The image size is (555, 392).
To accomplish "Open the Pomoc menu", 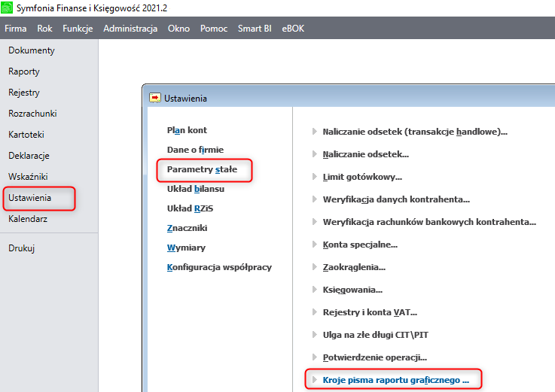I will [x=214, y=29].
